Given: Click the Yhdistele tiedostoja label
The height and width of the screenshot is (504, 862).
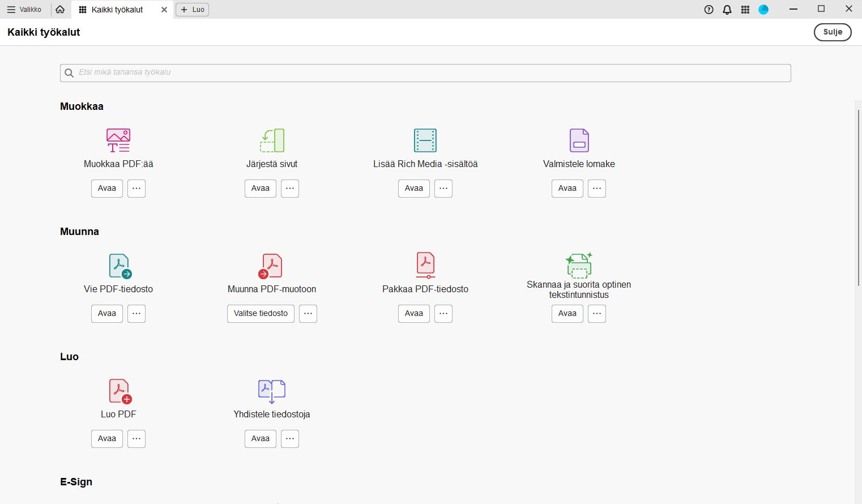Looking at the screenshot, I should [x=272, y=415].
